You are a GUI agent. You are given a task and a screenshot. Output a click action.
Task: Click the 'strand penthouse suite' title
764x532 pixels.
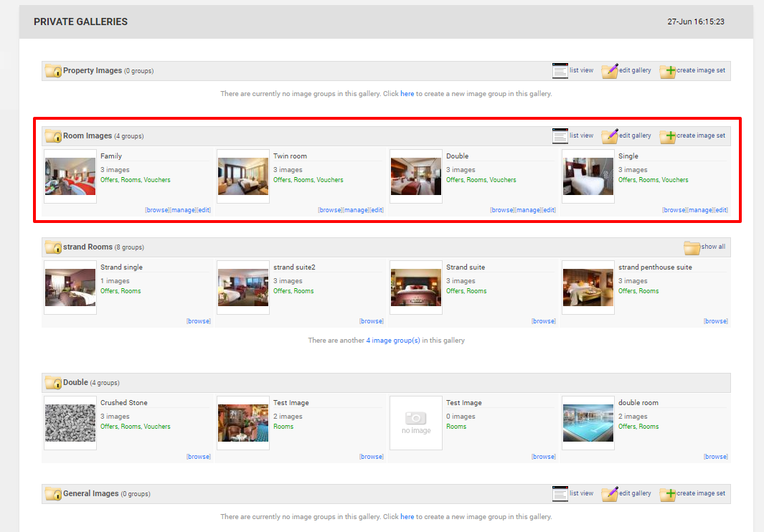[655, 267]
